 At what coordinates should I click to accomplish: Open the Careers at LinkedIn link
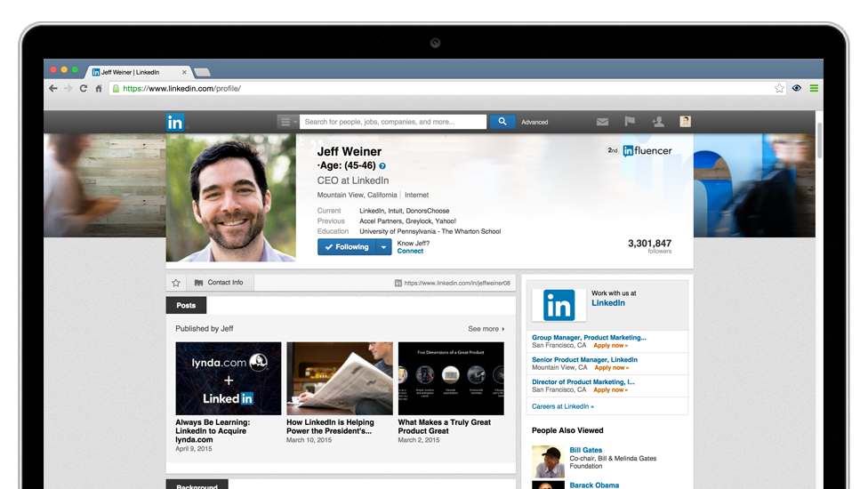click(563, 406)
